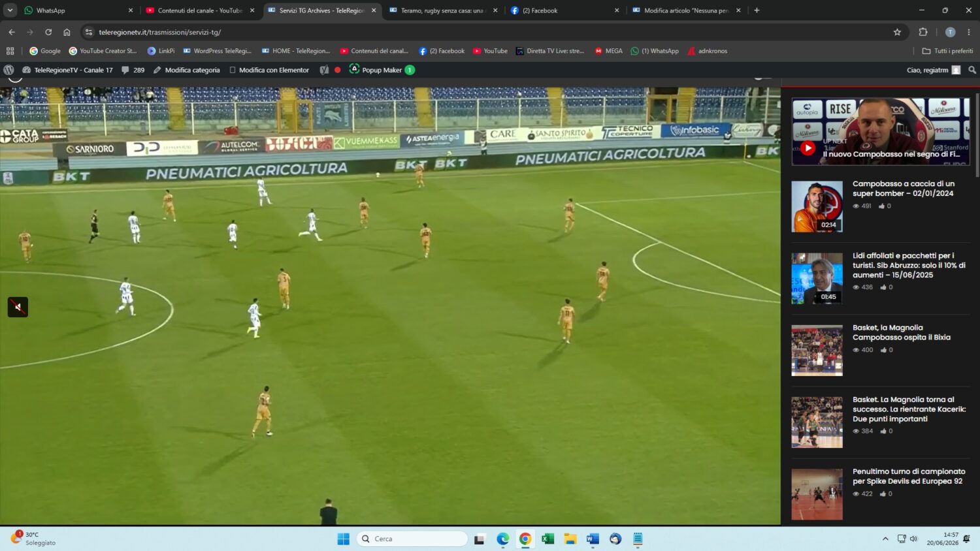This screenshot has width=980, height=551.
Task: Show hidden system tray icons
Action: click(x=885, y=539)
